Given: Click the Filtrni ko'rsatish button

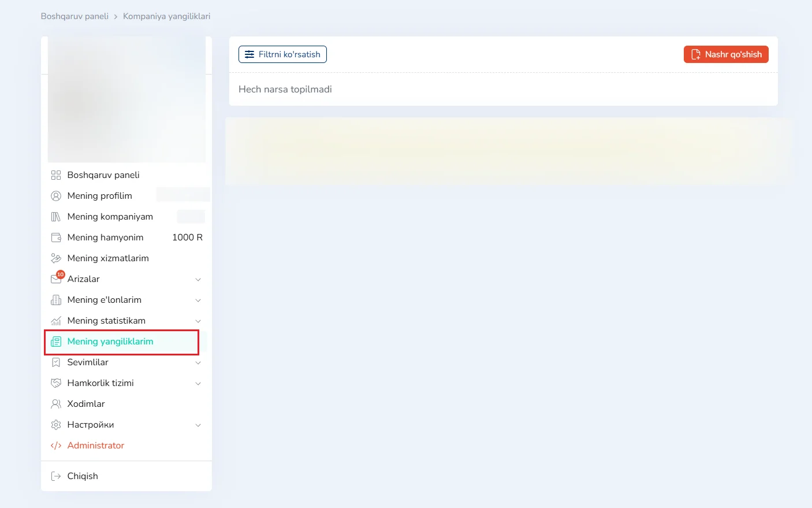Looking at the screenshot, I should pyautogui.click(x=282, y=54).
